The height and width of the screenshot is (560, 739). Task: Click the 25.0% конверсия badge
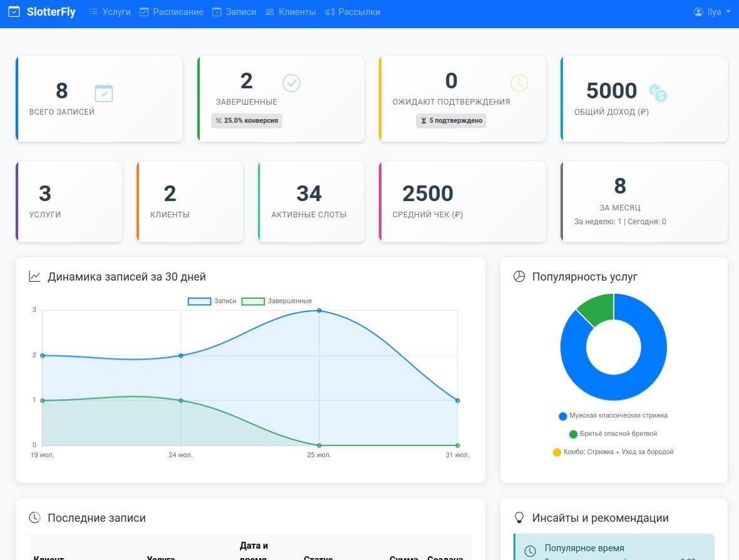click(x=247, y=121)
